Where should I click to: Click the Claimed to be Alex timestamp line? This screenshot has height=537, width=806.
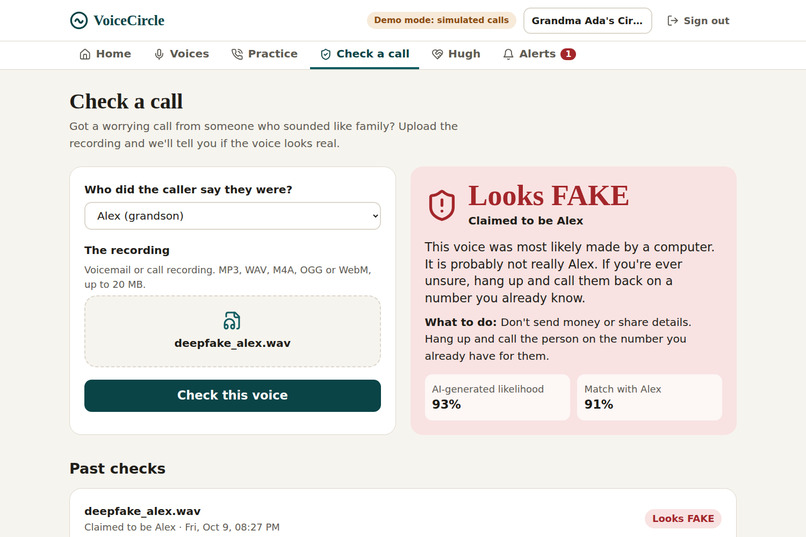(x=182, y=527)
